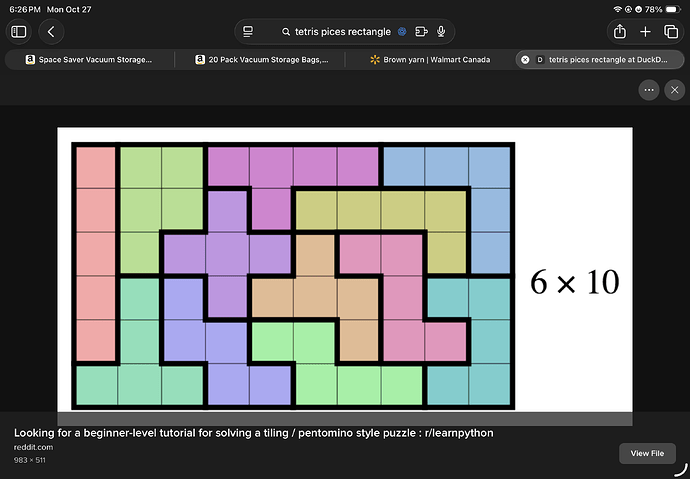Click the reddit.com source link

tap(33, 447)
